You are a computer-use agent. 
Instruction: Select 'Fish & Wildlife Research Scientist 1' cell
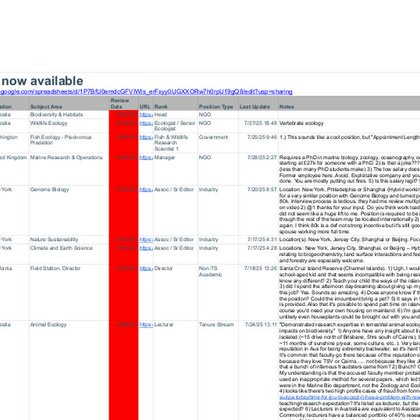tap(175, 143)
